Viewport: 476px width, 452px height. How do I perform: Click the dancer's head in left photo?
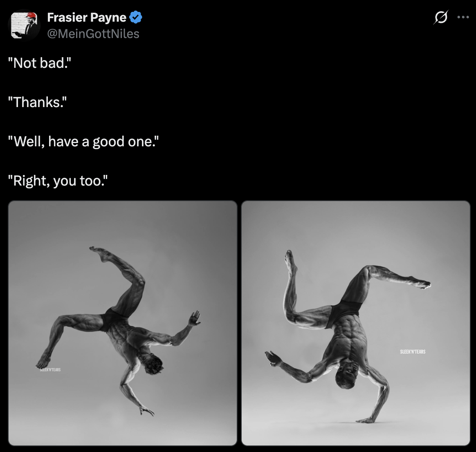[153, 362]
